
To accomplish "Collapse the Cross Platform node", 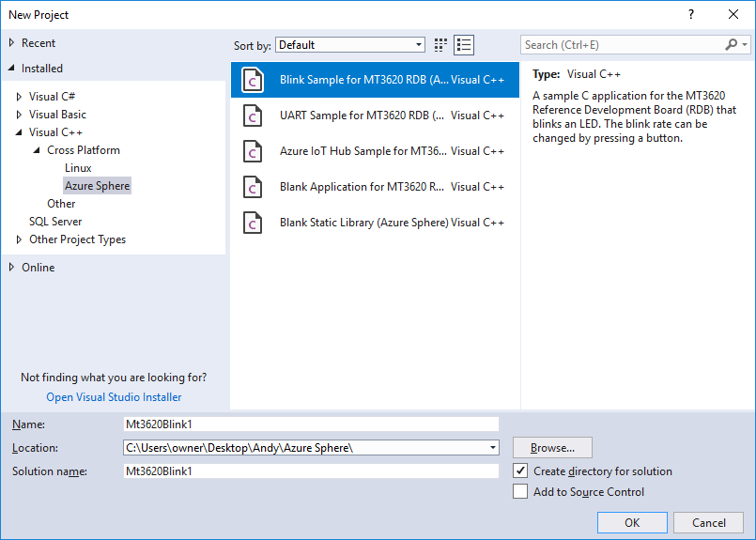I will pyautogui.click(x=37, y=150).
